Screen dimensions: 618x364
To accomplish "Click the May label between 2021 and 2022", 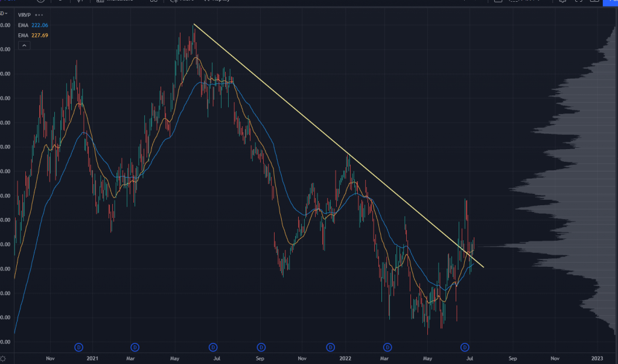I will tap(174, 359).
